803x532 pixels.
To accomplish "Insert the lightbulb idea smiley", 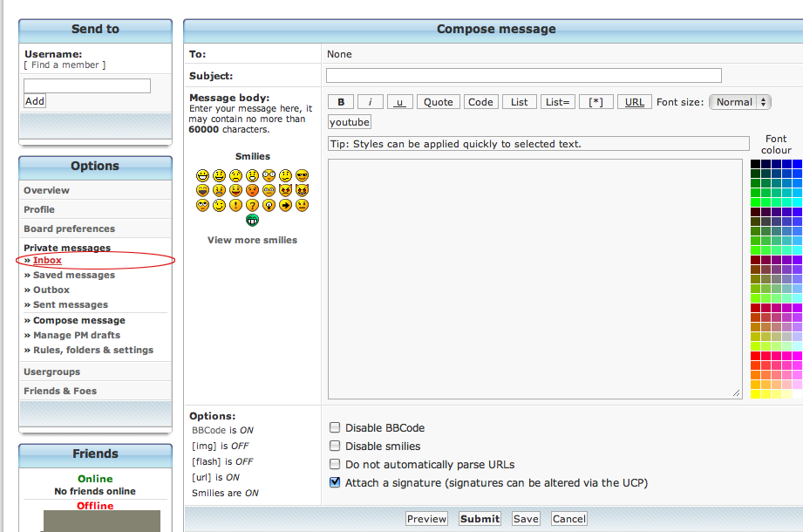I will (x=269, y=205).
